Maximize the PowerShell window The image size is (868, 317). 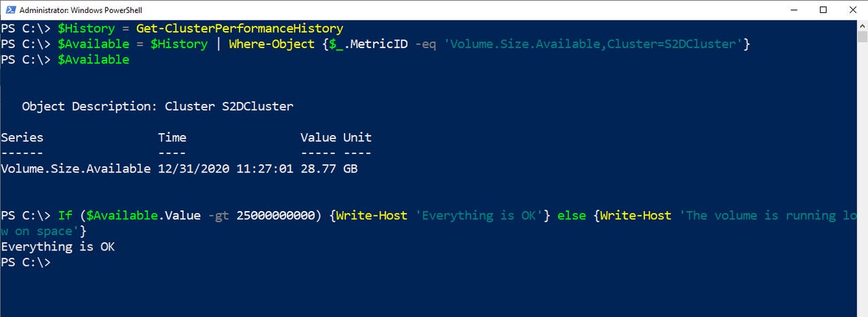[823, 10]
